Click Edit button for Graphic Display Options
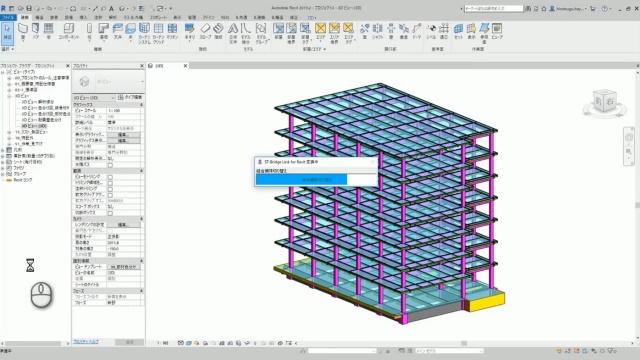This screenshot has width=640, height=360. point(124,140)
